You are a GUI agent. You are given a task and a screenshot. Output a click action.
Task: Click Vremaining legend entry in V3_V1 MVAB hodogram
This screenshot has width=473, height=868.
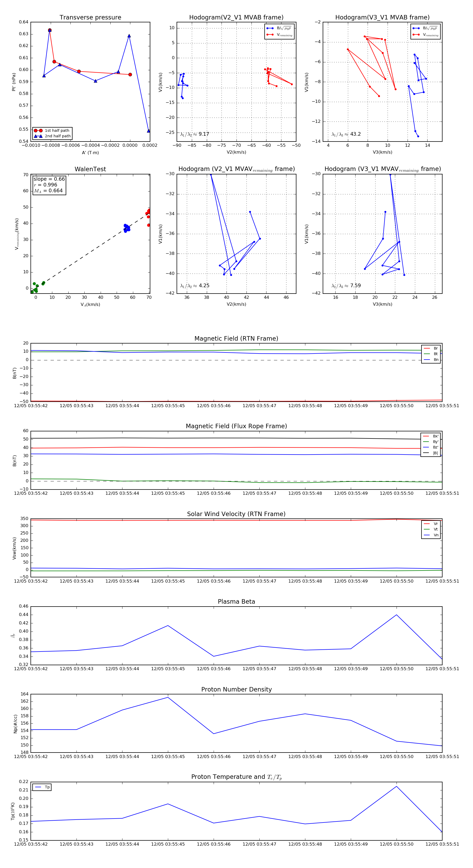[425, 35]
